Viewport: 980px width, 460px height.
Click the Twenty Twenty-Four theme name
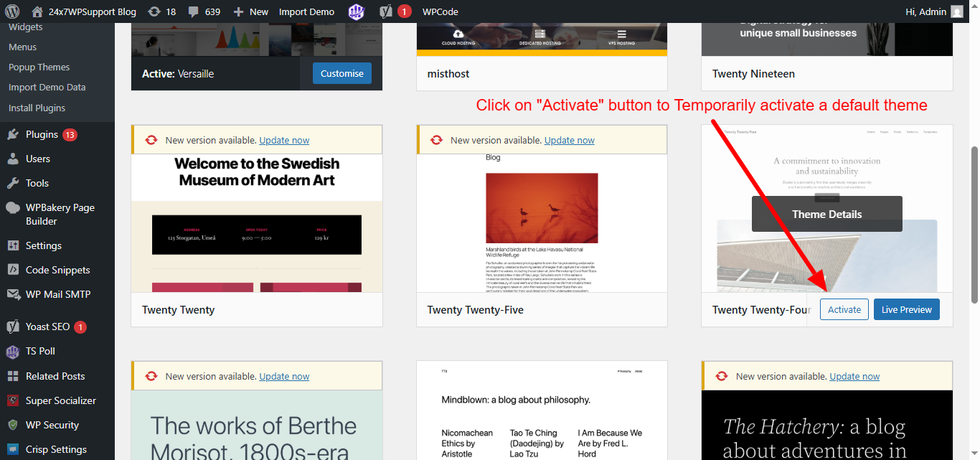(762, 310)
